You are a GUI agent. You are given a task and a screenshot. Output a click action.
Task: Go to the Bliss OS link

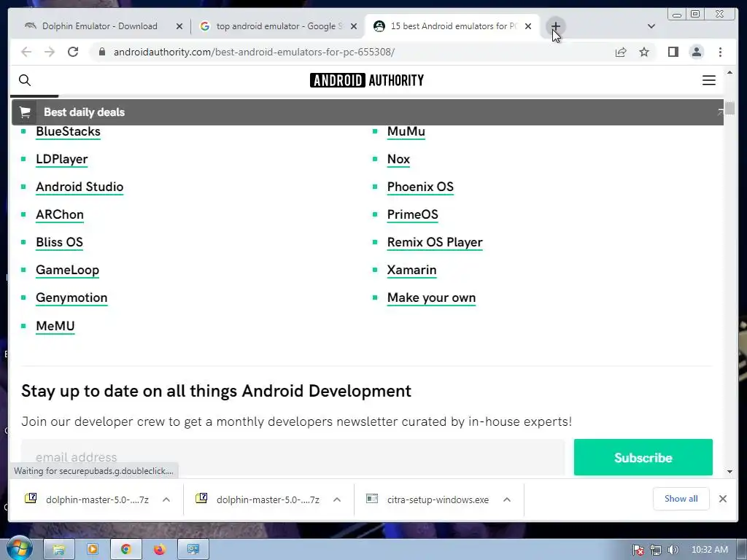pos(59,242)
